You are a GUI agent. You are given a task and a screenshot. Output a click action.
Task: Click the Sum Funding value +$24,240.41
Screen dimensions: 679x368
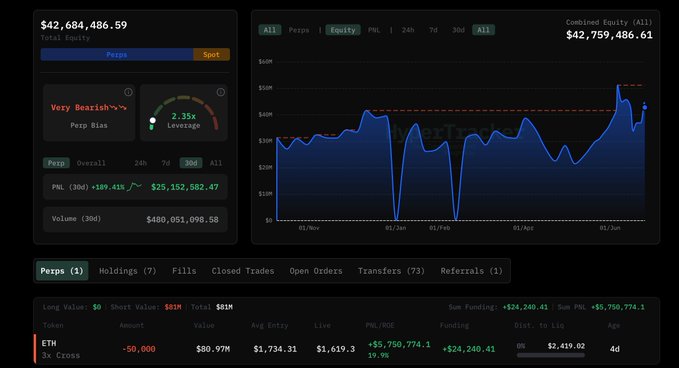coord(525,307)
